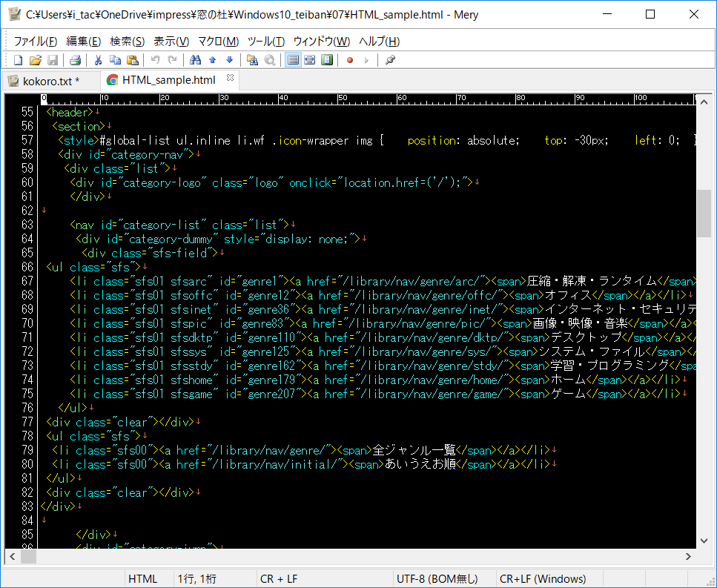This screenshot has height=588, width=717.
Task: Click the Cut scissors icon
Action: pos(97,60)
